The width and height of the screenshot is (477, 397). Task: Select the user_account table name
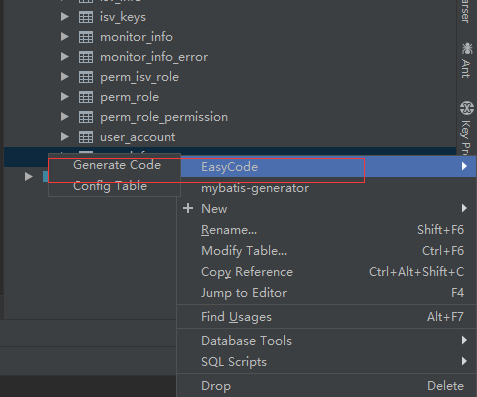click(x=137, y=137)
